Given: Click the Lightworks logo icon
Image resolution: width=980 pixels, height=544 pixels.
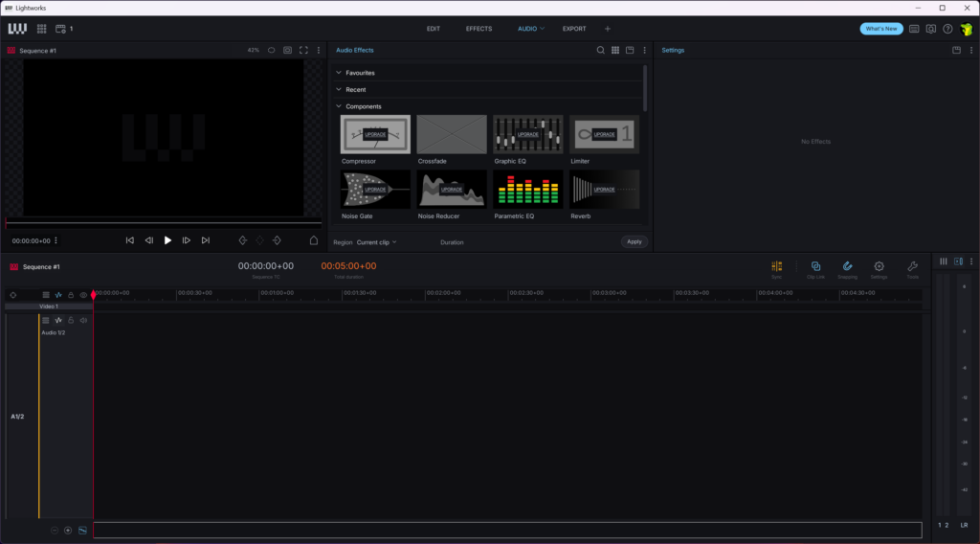Looking at the screenshot, I should (17, 29).
